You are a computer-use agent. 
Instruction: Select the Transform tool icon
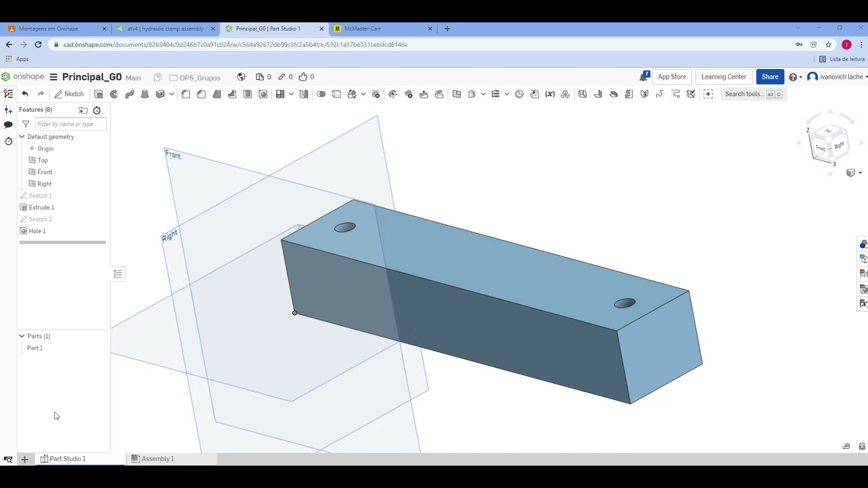(352, 94)
